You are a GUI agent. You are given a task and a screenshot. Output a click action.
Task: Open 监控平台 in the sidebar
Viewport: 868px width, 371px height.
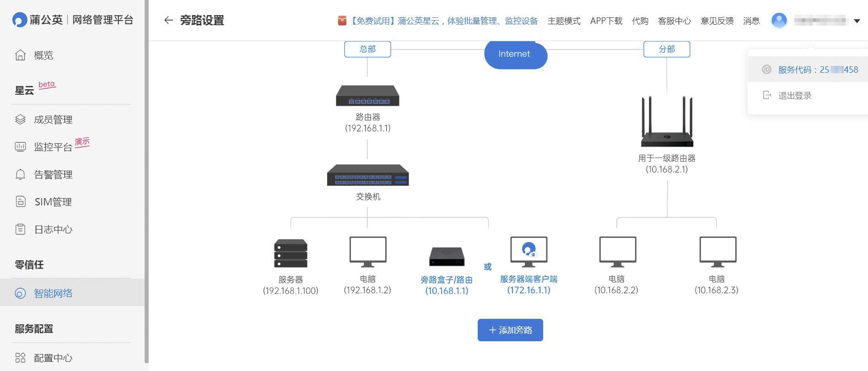point(53,147)
